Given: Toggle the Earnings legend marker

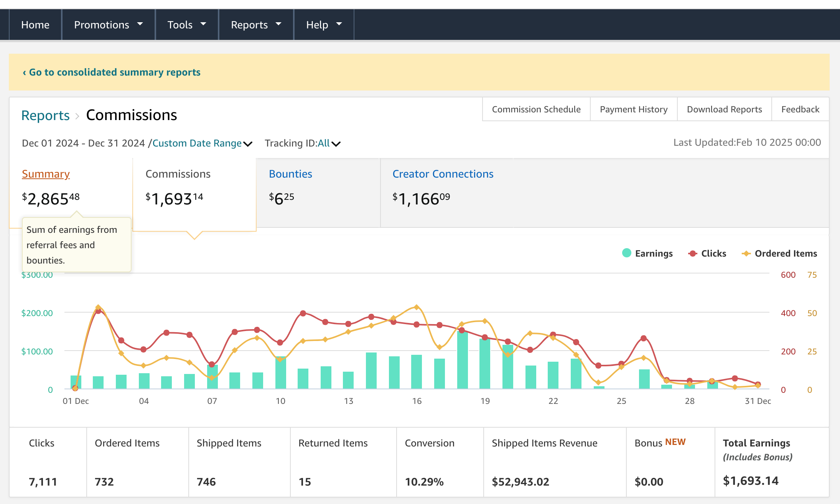Looking at the screenshot, I should pyautogui.click(x=626, y=253).
